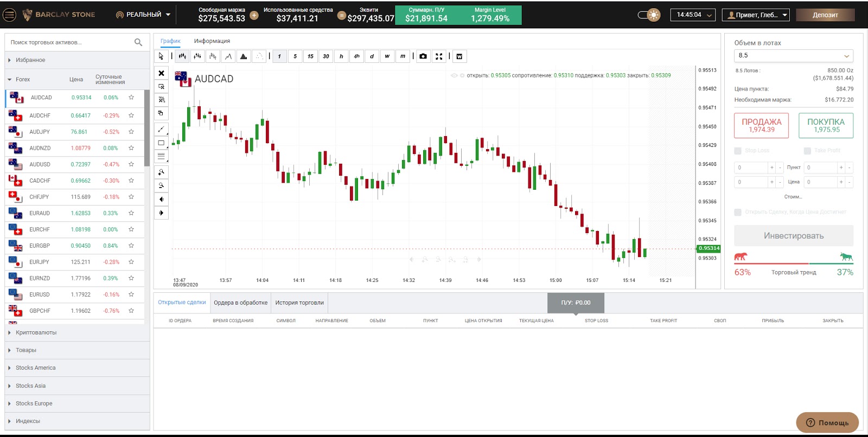Select the candlestick chart type icon
Image resolution: width=868 pixels, height=437 pixels.
coord(182,56)
